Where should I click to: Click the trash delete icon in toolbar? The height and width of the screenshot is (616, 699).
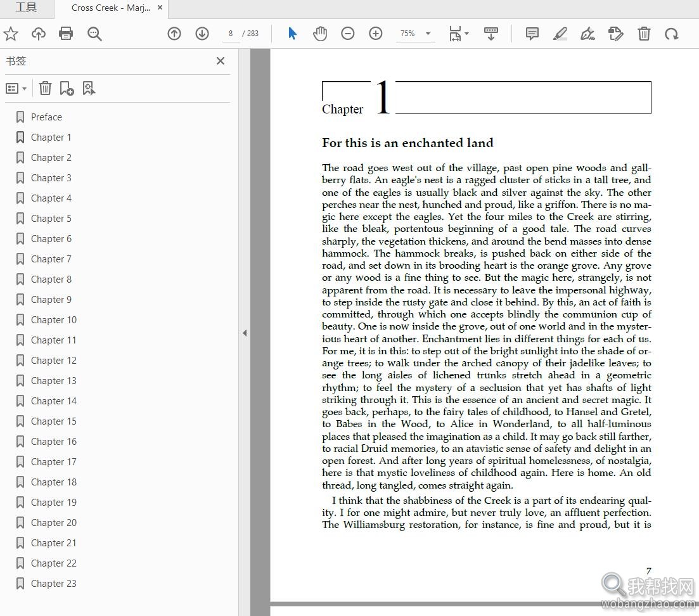pos(644,34)
